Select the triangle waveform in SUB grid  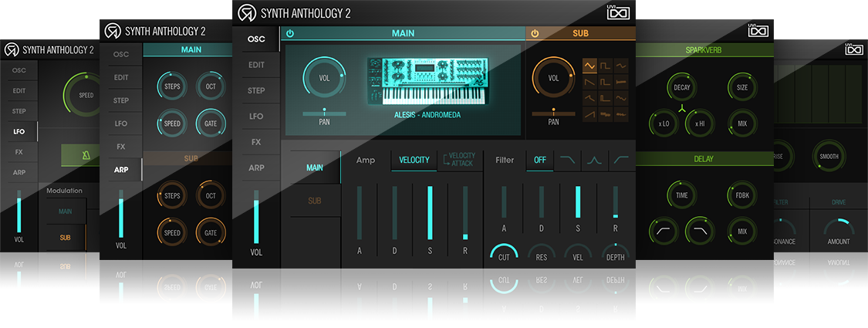pos(589,66)
